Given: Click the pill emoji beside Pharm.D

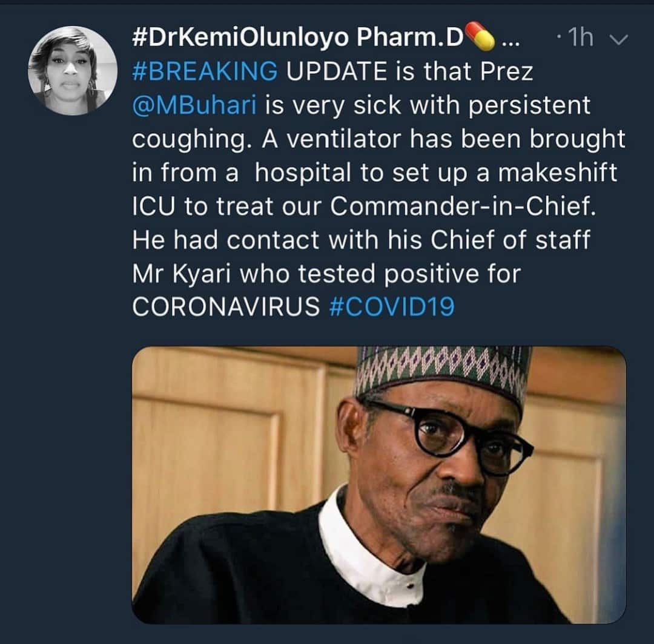Looking at the screenshot, I should [480, 38].
